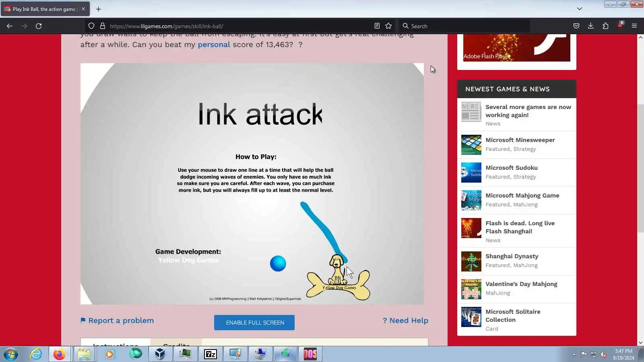Click the news thumbnail icon

click(x=471, y=112)
